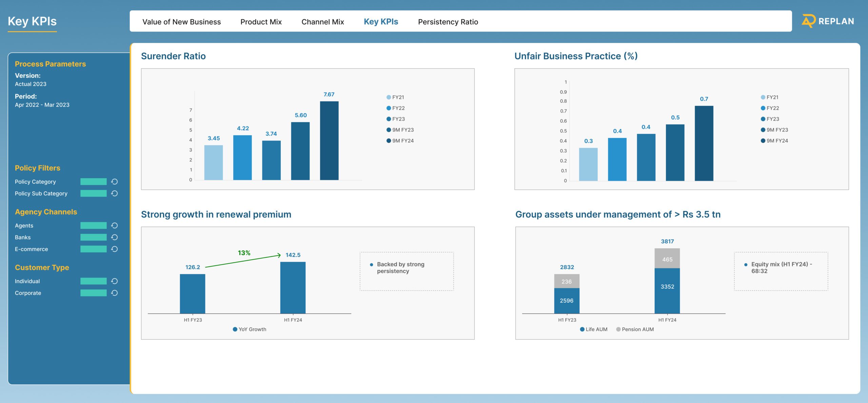868x403 pixels.
Task: Open the Channel Mix tab
Action: (322, 21)
